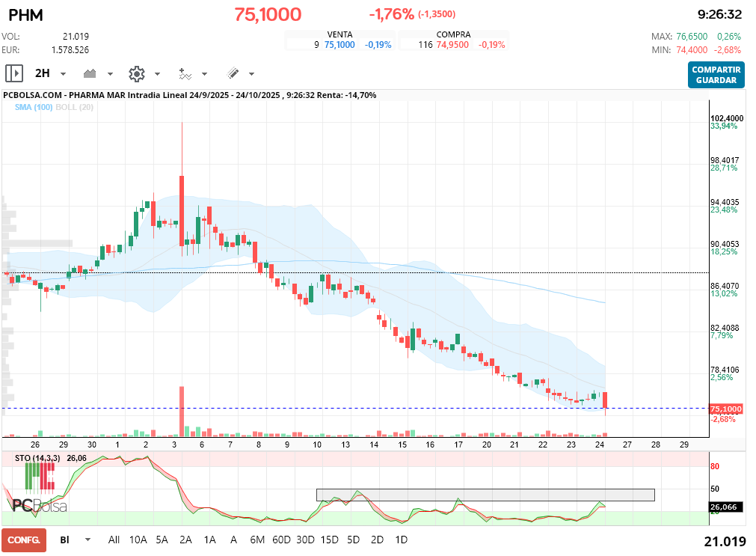
Task: Expand the 2H timeframe dropdown
Action: pyautogui.click(x=63, y=74)
